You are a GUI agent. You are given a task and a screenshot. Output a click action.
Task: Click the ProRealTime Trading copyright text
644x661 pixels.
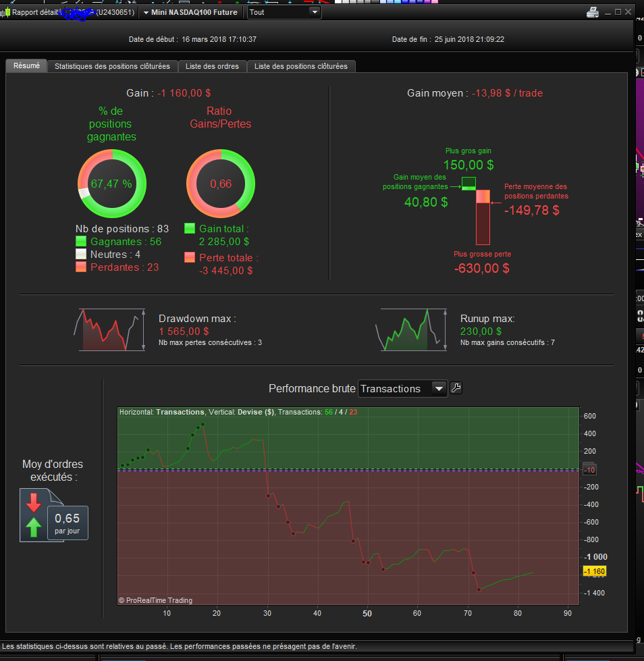[155, 600]
